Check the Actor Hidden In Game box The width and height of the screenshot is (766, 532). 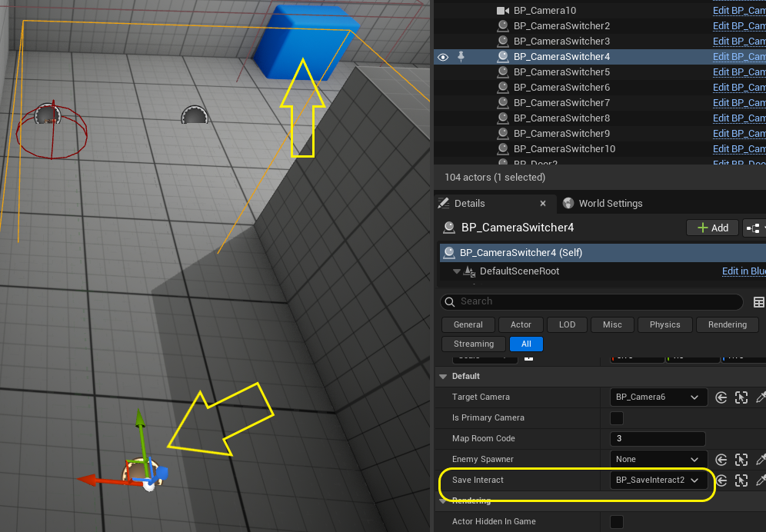(x=617, y=522)
